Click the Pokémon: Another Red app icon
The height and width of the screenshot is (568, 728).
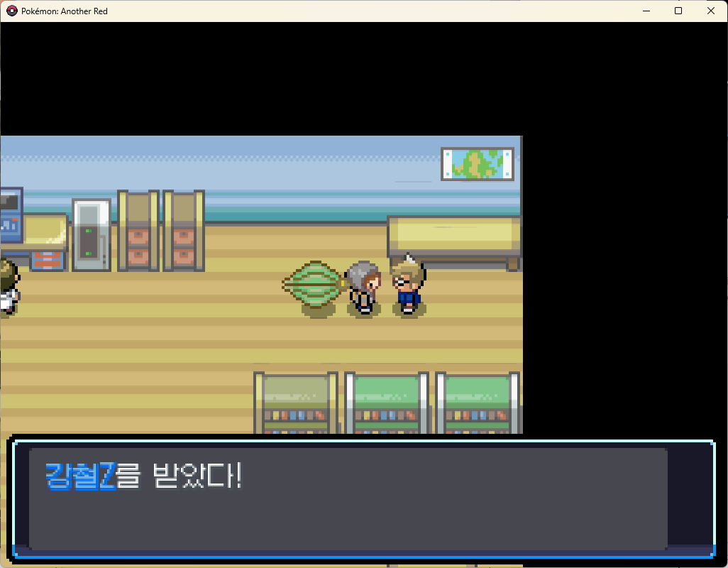point(11,11)
